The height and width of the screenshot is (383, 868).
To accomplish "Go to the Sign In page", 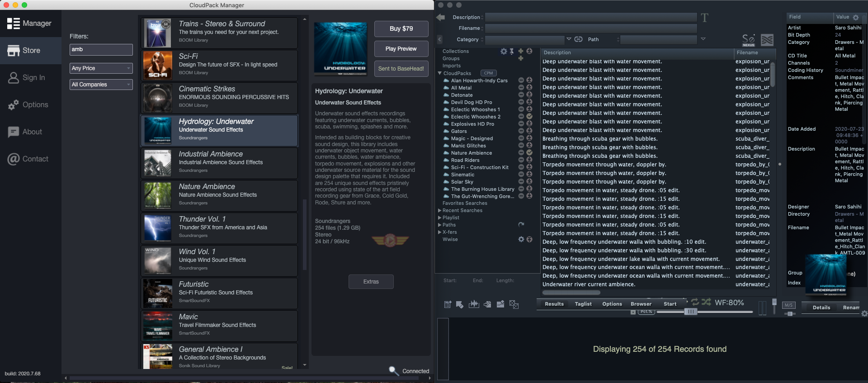I will (x=31, y=77).
